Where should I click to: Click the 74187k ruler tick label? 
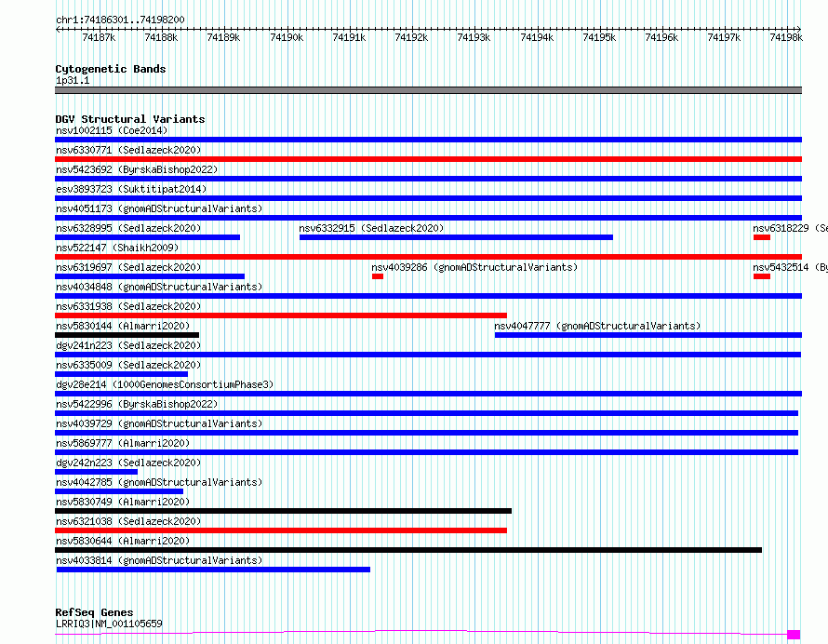coord(99,37)
